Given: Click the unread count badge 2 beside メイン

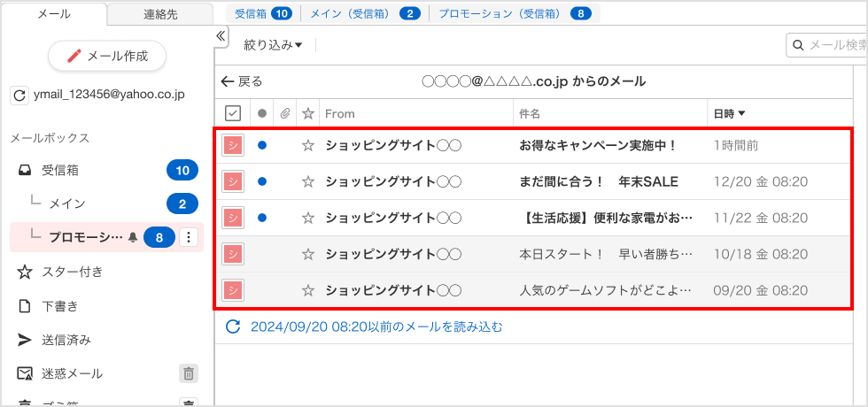Looking at the screenshot, I should (x=182, y=203).
